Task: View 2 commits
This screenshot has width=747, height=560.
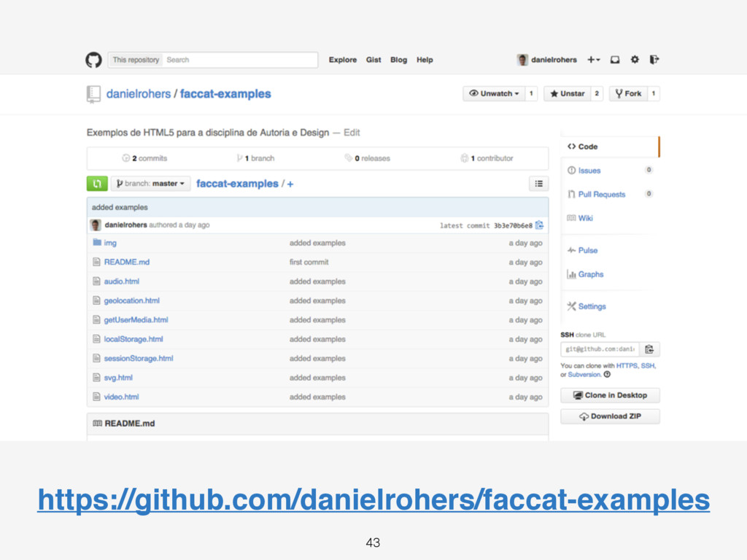Action: [x=145, y=158]
